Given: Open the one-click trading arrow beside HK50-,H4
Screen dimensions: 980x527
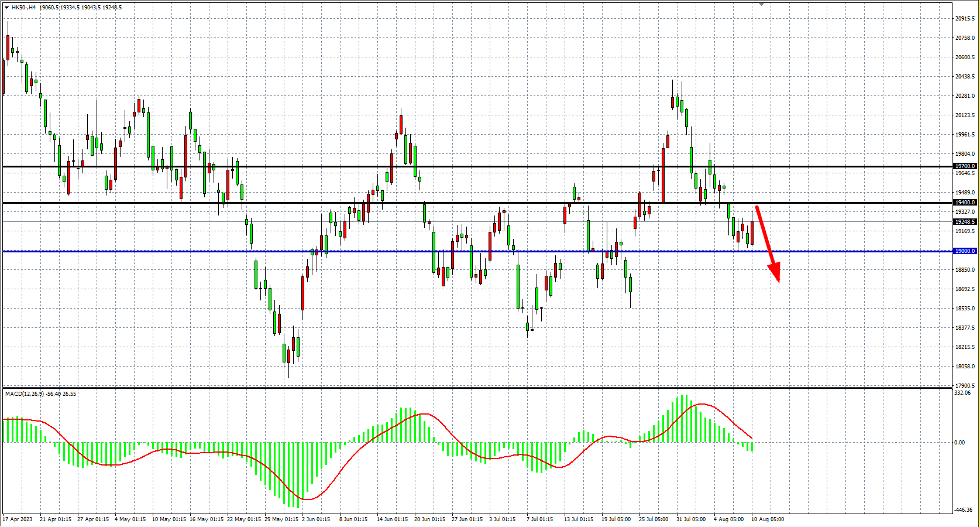Looking at the screenshot, I should click(x=6, y=8).
